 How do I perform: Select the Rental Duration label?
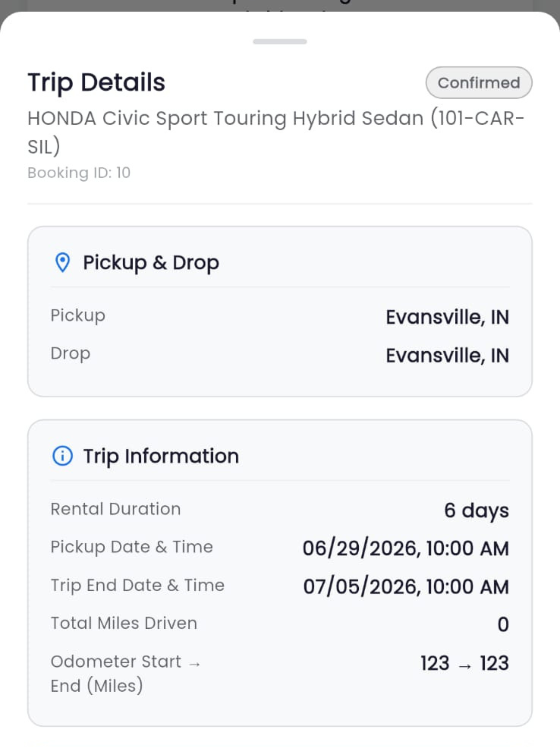(x=116, y=509)
